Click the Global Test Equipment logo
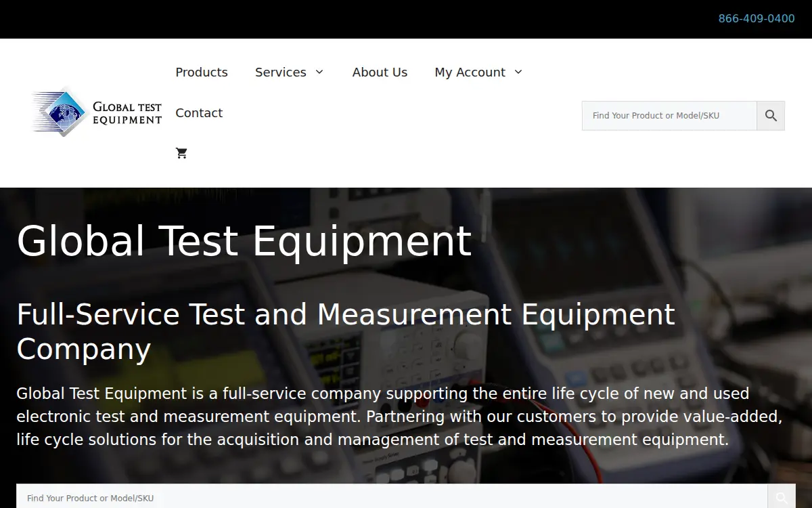Screen dimensions: 812x508 pos(96,112)
